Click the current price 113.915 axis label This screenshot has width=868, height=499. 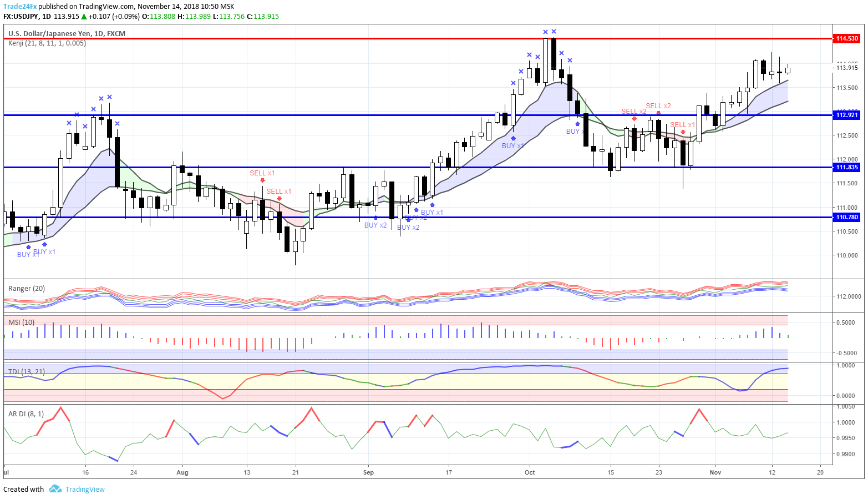(x=847, y=68)
